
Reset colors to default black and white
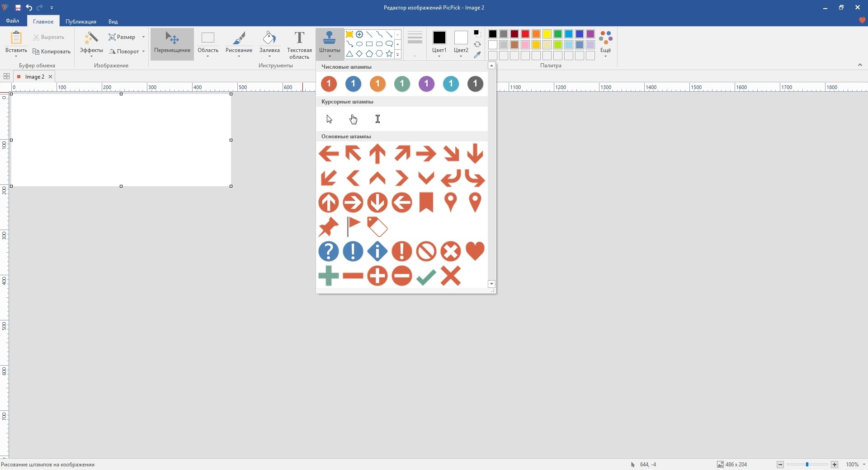pyautogui.click(x=477, y=33)
